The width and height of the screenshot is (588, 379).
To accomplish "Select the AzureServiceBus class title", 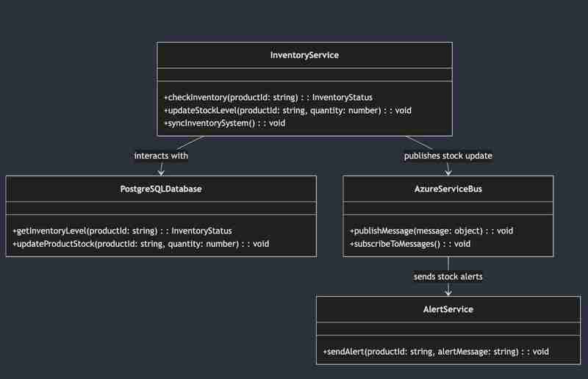I will coord(448,189).
